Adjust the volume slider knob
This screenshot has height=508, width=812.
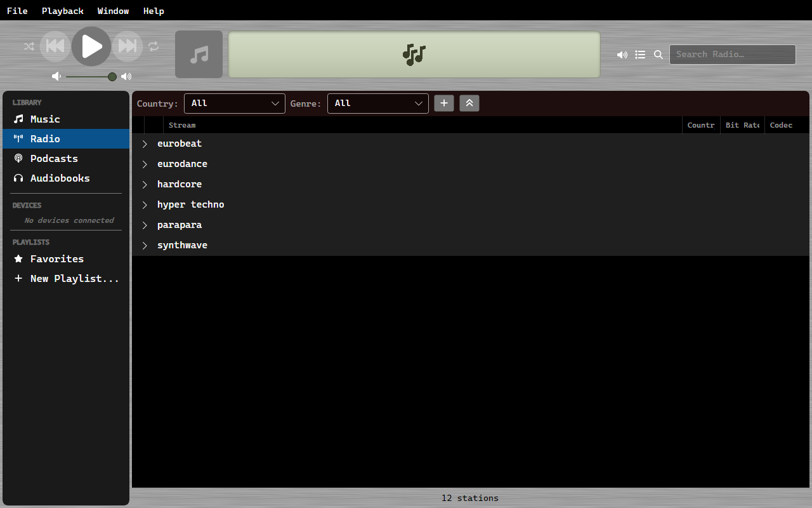[112, 77]
